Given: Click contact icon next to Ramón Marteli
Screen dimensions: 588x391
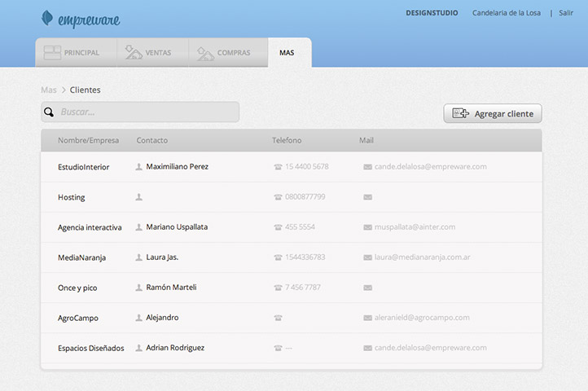Looking at the screenshot, I should [x=139, y=288].
